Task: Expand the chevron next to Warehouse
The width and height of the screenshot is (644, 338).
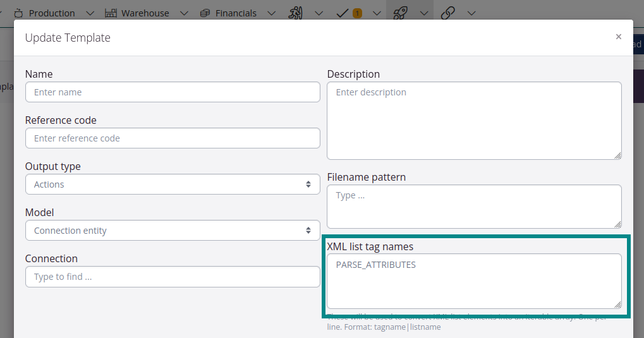Action: (184, 13)
